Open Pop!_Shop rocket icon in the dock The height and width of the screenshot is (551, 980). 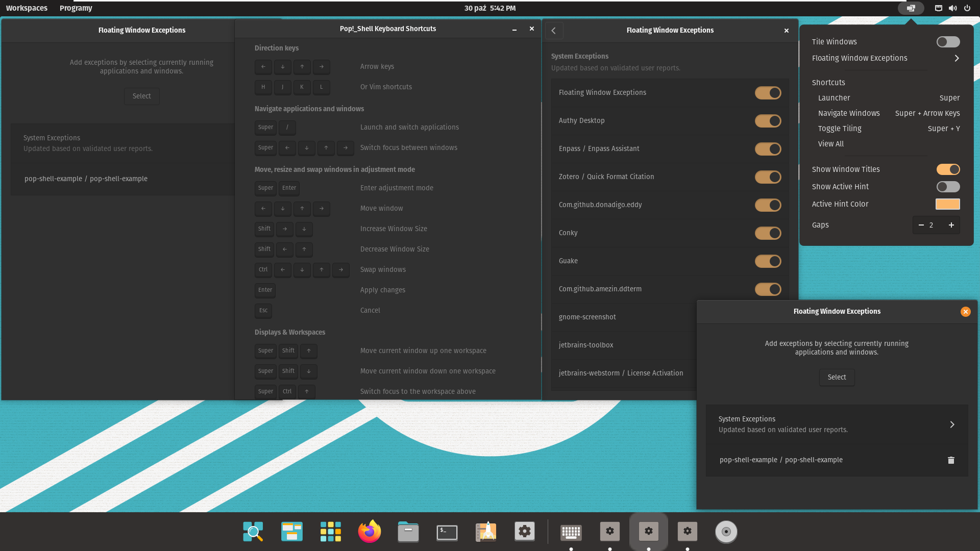click(x=485, y=532)
